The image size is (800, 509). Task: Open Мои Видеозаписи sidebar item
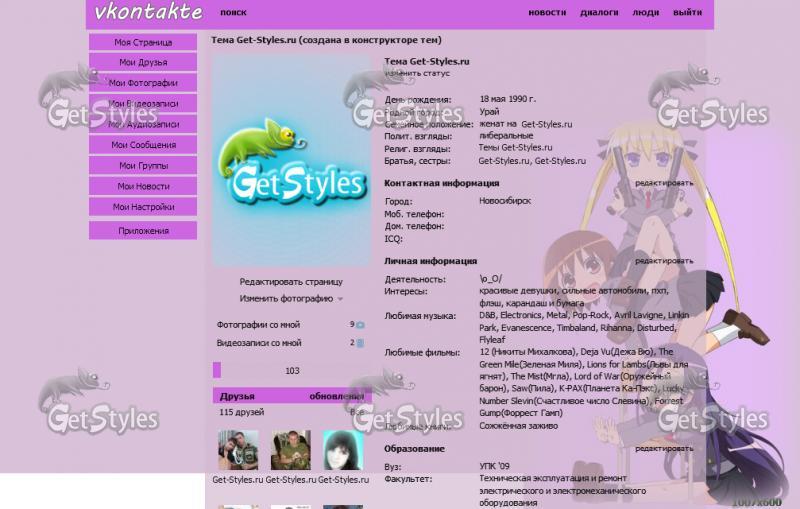pyautogui.click(x=143, y=104)
